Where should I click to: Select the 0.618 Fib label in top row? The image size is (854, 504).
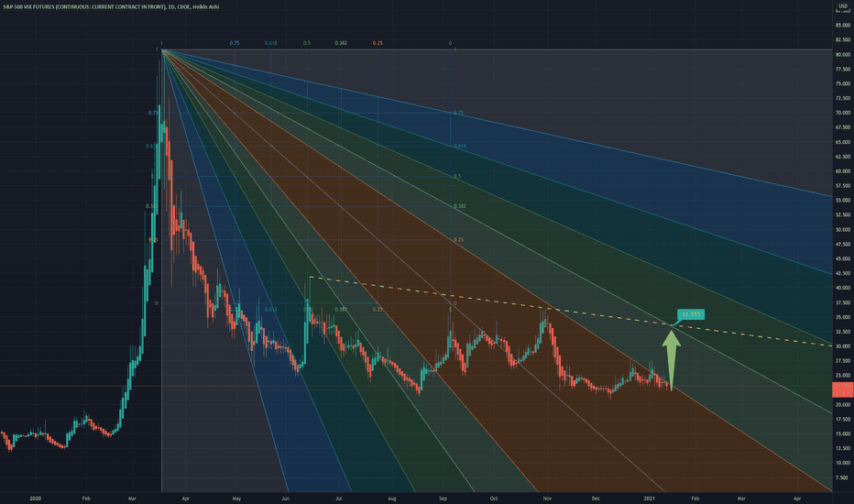(x=270, y=42)
